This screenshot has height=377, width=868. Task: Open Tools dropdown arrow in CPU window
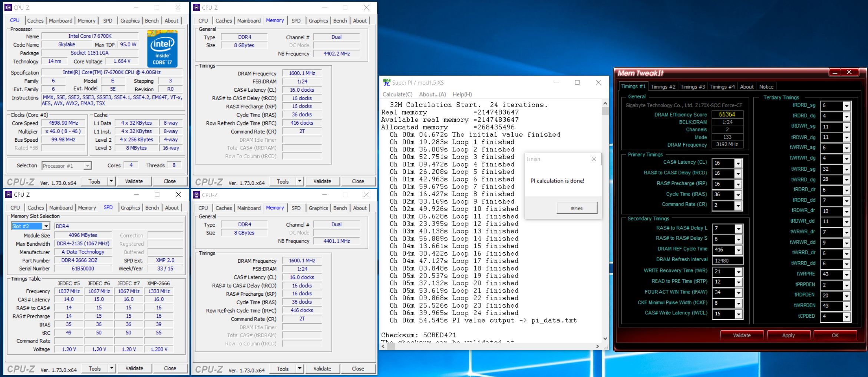click(x=111, y=181)
